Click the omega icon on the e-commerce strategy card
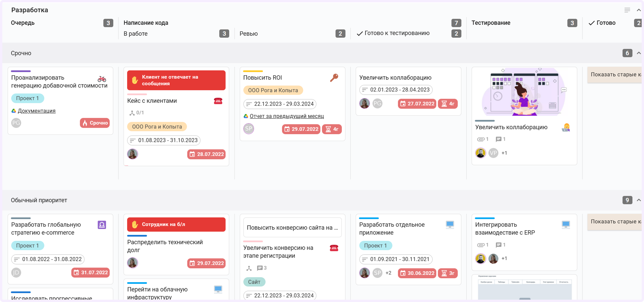 pos(101,225)
